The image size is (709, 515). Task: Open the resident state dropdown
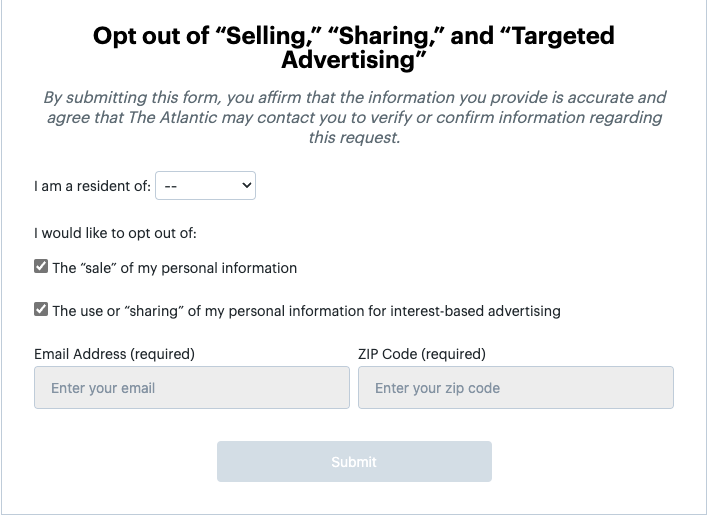205,186
